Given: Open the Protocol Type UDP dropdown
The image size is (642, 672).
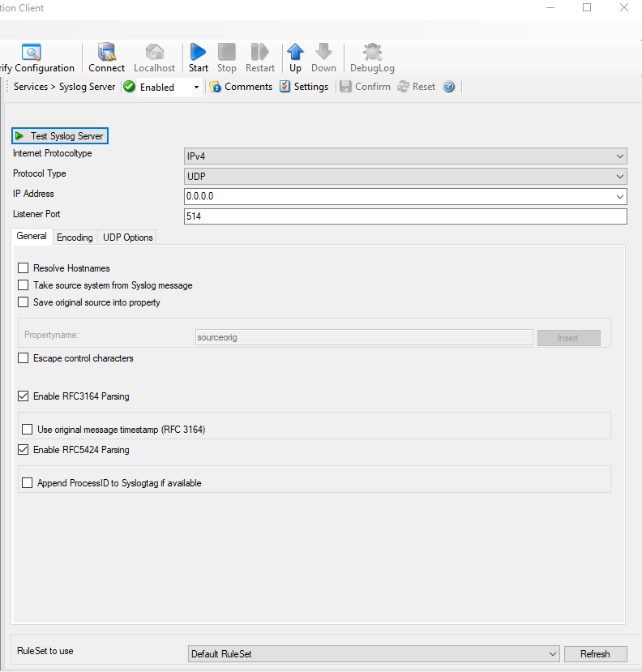Looking at the screenshot, I should [405, 177].
